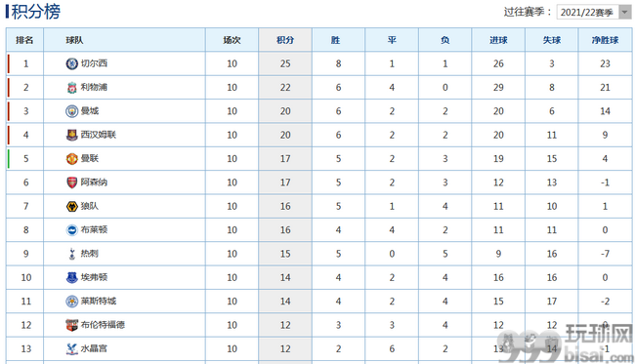
Task: Open the 布莱顿 team link
Action: pyautogui.click(x=94, y=229)
